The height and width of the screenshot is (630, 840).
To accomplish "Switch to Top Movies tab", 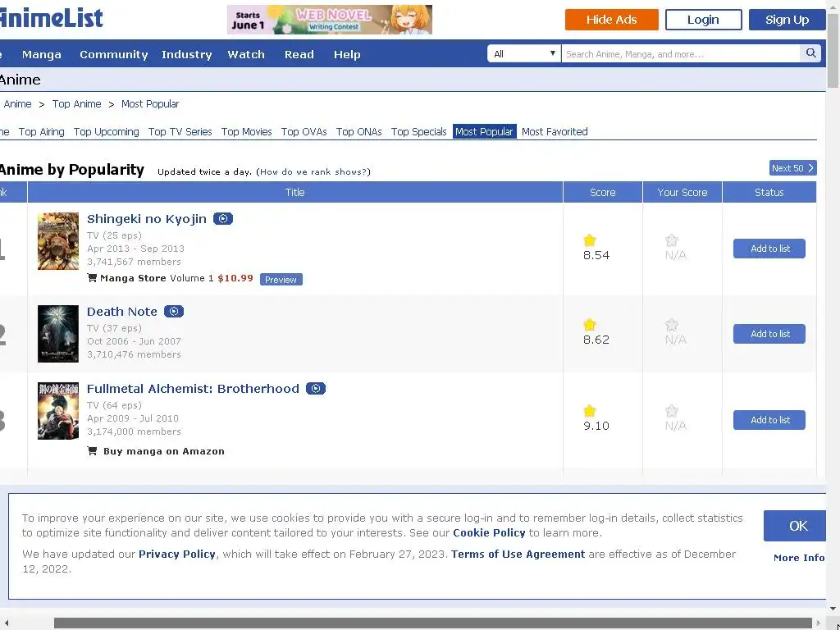I will click(x=246, y=132).
